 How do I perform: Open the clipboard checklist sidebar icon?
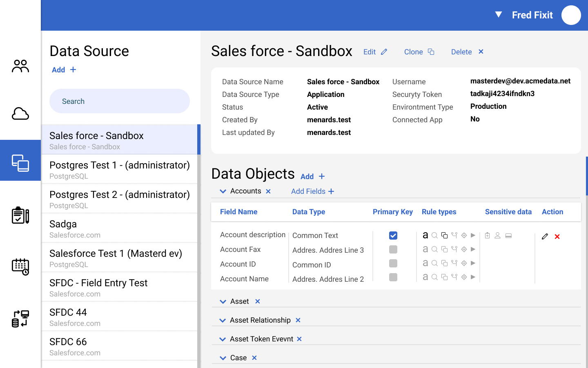tap(20, 215)
